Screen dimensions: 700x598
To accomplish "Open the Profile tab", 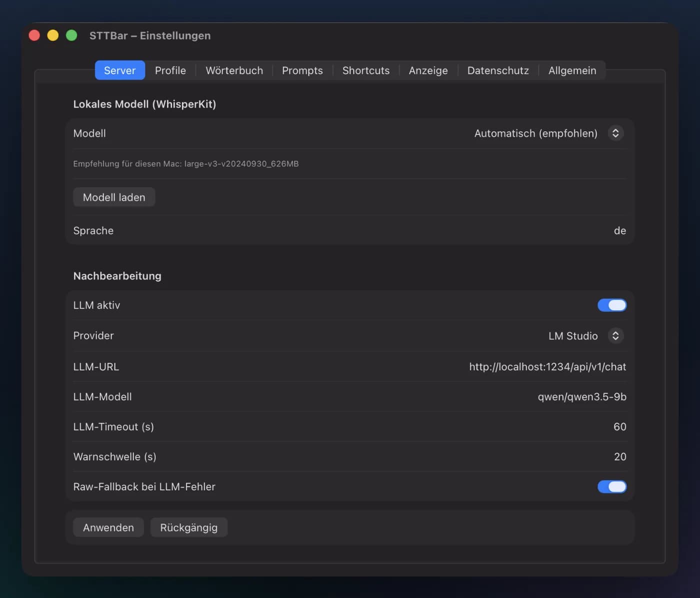I will tap(170, 70).
